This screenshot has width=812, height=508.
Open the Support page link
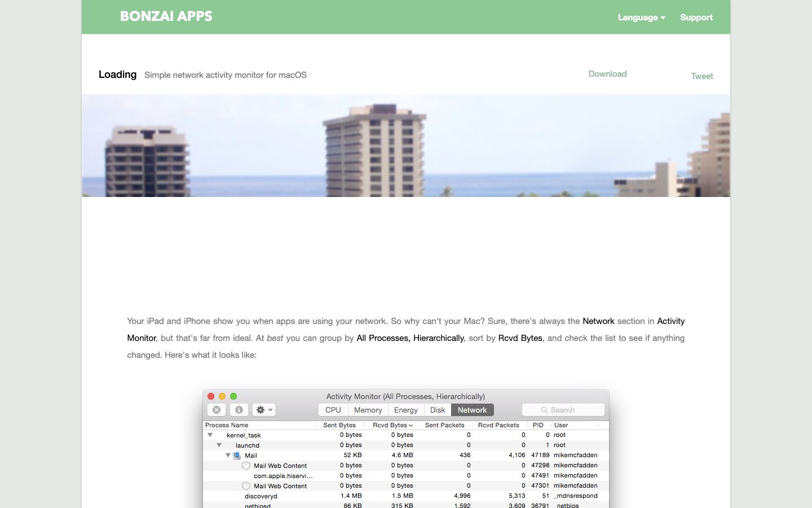[696, 17]
